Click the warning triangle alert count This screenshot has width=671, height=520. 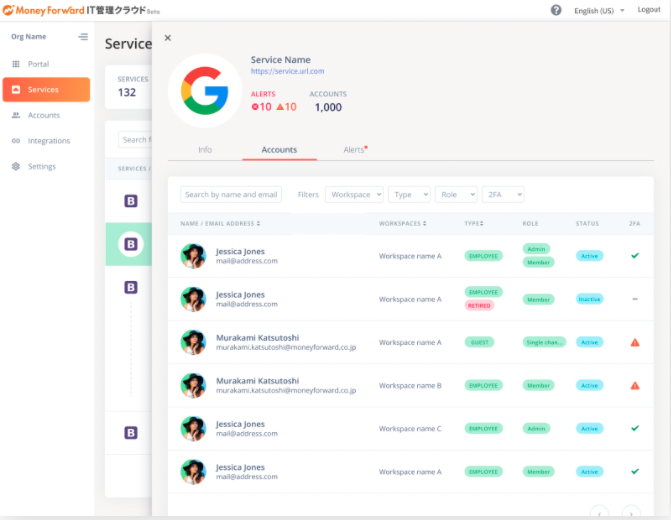(286, 107)
